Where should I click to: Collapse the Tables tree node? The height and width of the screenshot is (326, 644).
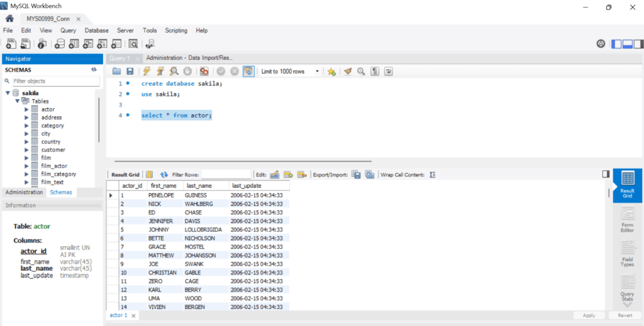(x=17, y=101)
